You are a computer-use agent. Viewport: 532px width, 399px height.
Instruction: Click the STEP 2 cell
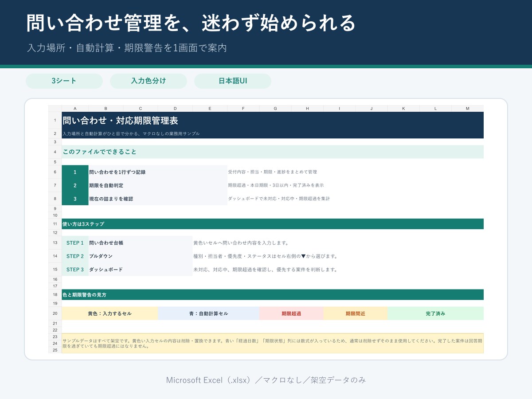coord(75,256)
